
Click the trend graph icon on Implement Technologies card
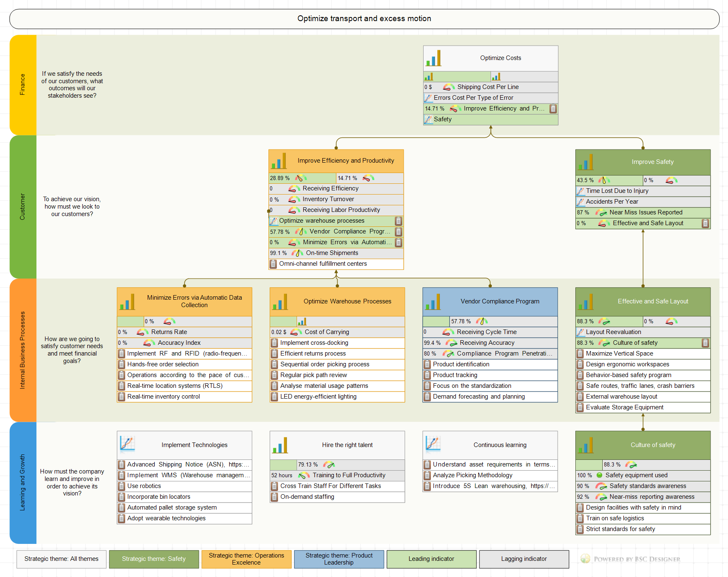click(128, 445)
